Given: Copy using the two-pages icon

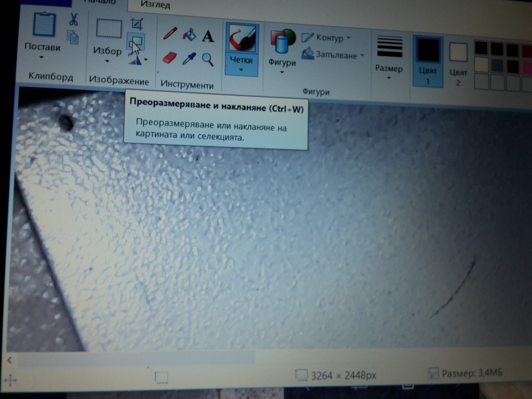Looking at the screenshot, I should 73,37.
